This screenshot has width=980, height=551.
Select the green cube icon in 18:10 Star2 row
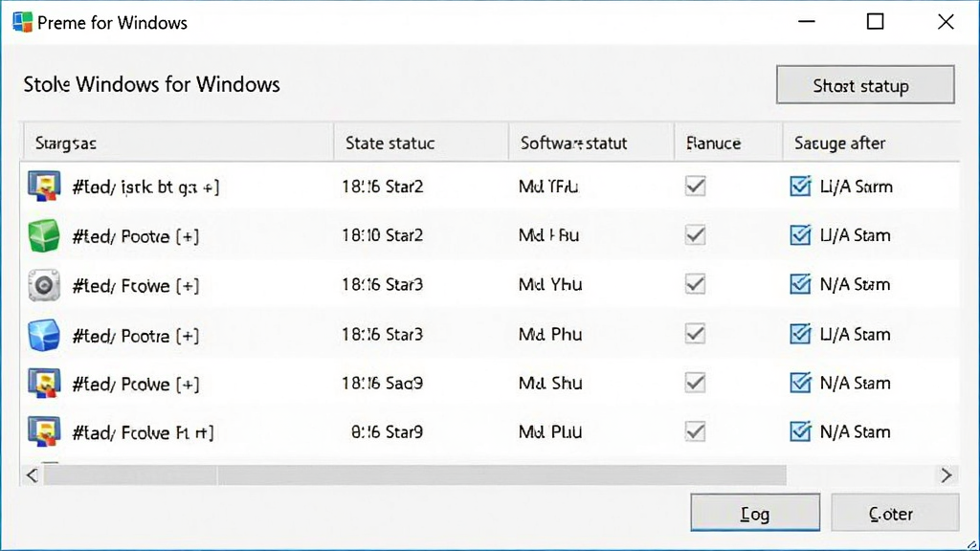pos(44,235)
